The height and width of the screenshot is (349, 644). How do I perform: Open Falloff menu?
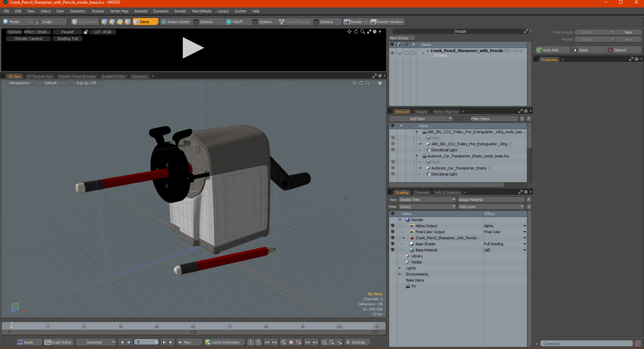[x=237, y=22]
